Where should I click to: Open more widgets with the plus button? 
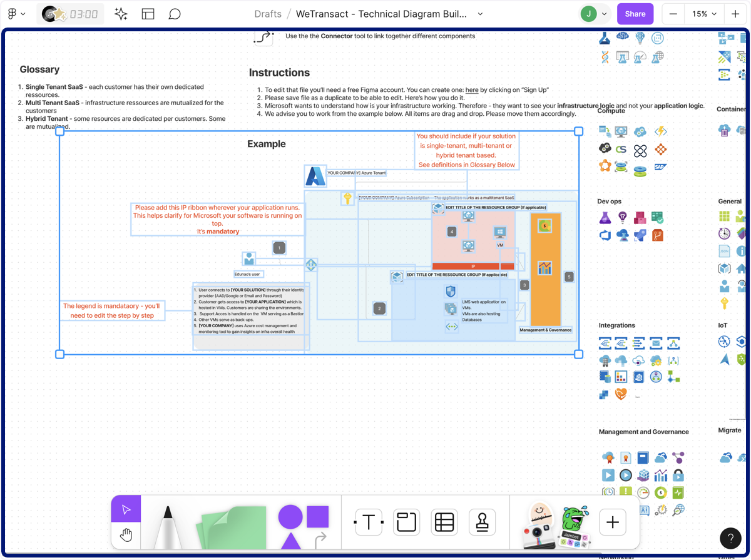613,522
